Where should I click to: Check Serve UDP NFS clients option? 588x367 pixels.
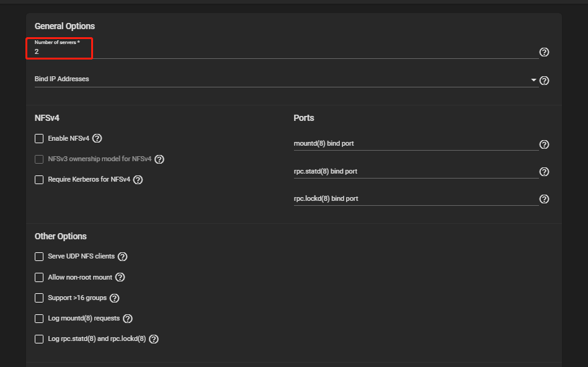(x=39, y=257)
